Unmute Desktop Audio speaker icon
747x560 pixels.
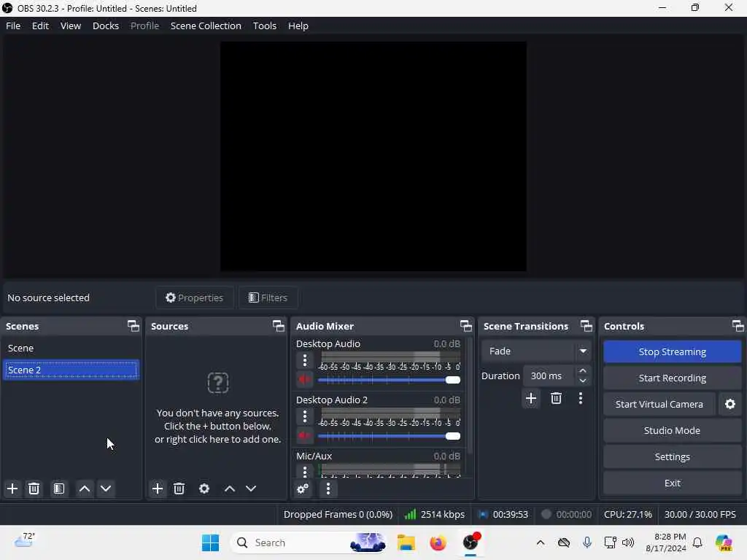[304, 380]
